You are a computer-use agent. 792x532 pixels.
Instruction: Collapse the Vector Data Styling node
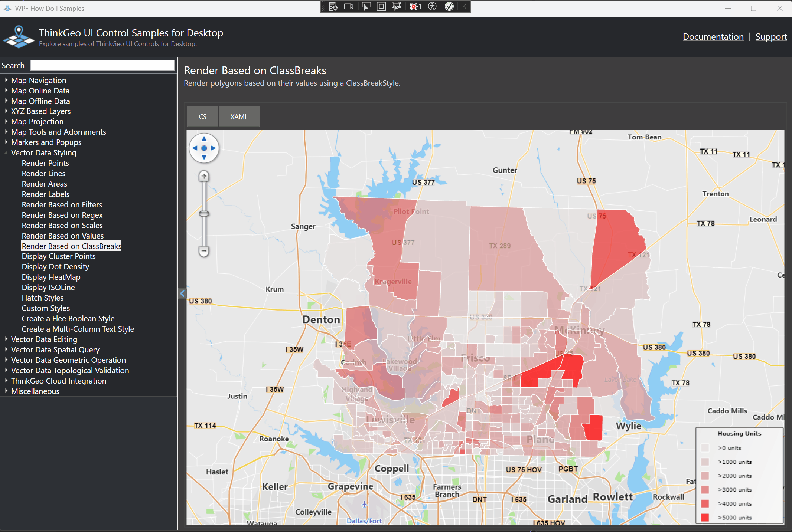[x=6, y=152]
